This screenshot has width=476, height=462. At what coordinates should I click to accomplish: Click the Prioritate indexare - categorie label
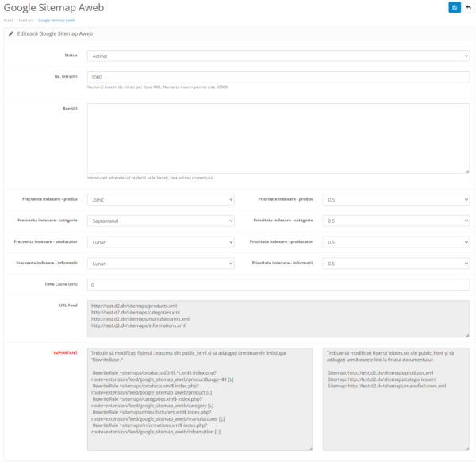[x=283, y=220]
